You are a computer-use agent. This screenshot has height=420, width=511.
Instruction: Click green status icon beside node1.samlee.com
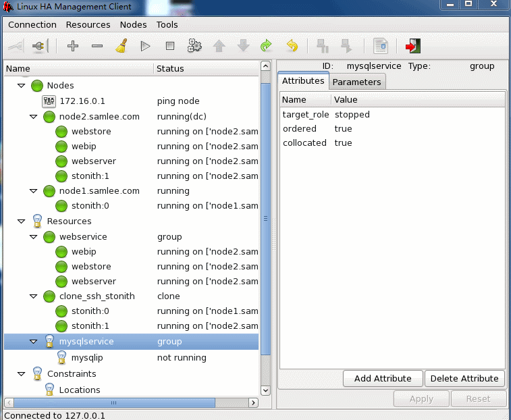[49, 191]
